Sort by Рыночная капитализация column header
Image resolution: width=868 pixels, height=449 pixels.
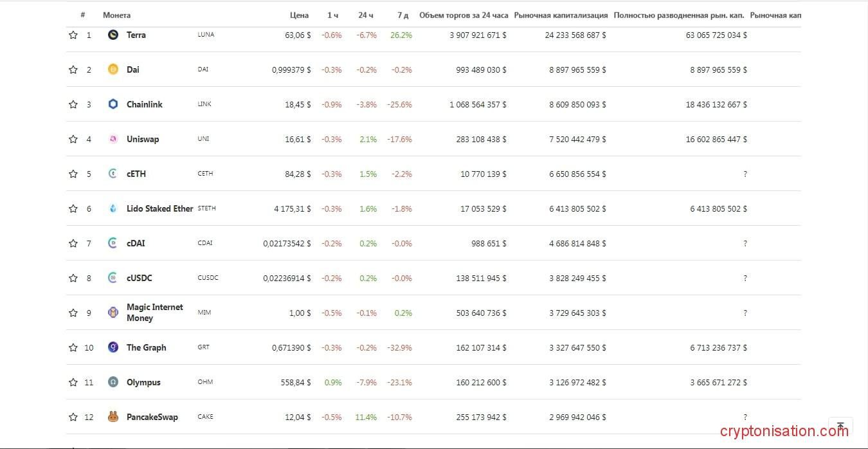tap(561, 15)
